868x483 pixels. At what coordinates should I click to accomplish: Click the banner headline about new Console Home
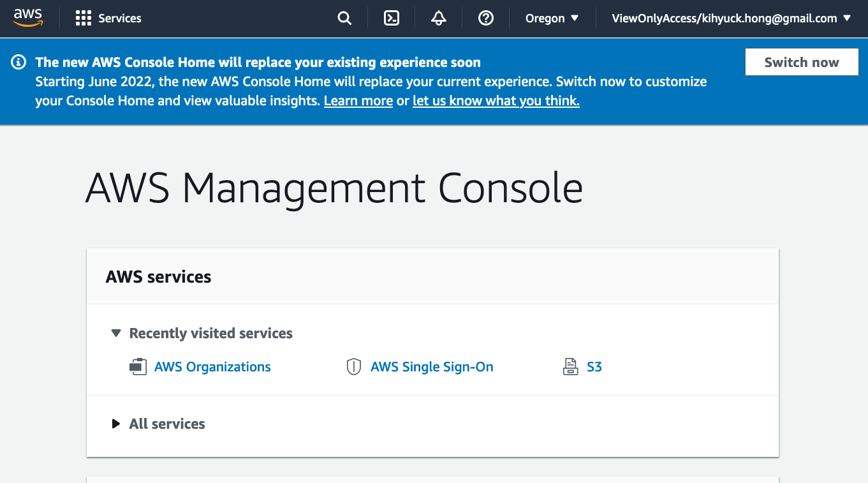(x=258, y=62)
